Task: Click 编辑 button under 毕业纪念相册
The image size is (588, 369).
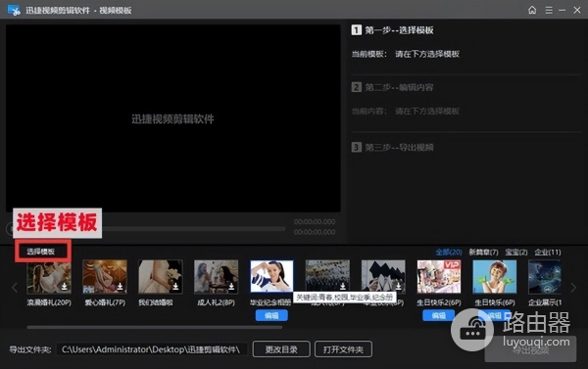Action: click(271, 315)
